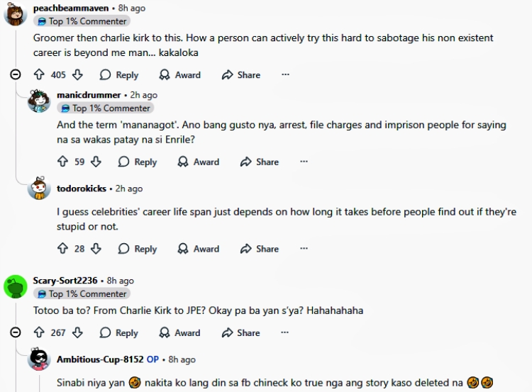
Task: Reply to Scary-Sort2236's comment
Action: coord(119,332)
